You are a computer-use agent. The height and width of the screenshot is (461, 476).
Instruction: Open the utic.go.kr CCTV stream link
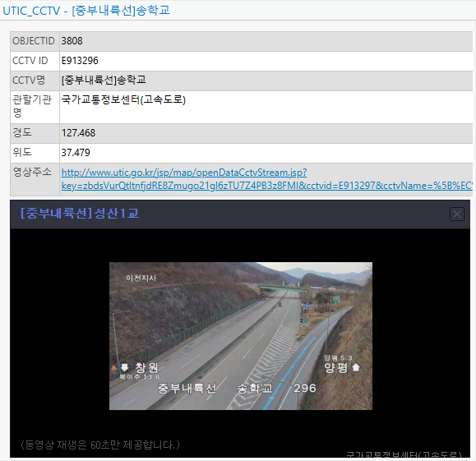click(x=266, y=179)
